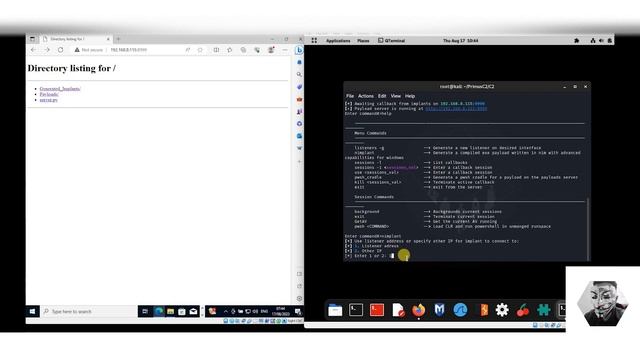This screenshot has height=360, width=640.
Task: Open the Payloads directory link
Action: click(x=49, y=94)
